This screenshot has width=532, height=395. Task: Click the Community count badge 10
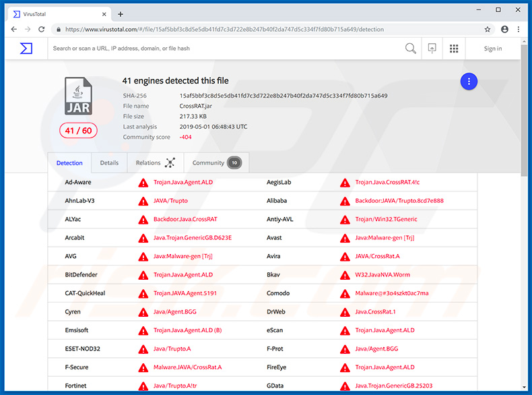(x=234, y=162)
